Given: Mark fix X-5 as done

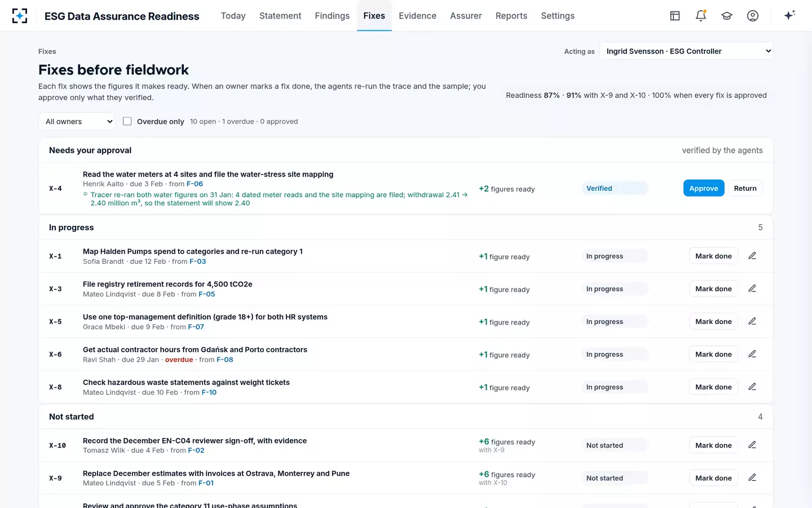Looking at the screenshot, I should pos(713,321).
